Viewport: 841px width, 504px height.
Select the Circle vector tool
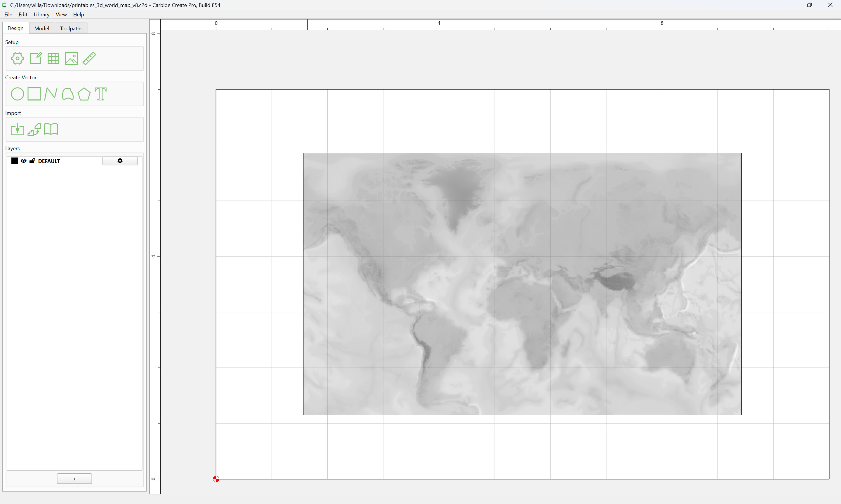pyautogui.click(x=17, y=94)
